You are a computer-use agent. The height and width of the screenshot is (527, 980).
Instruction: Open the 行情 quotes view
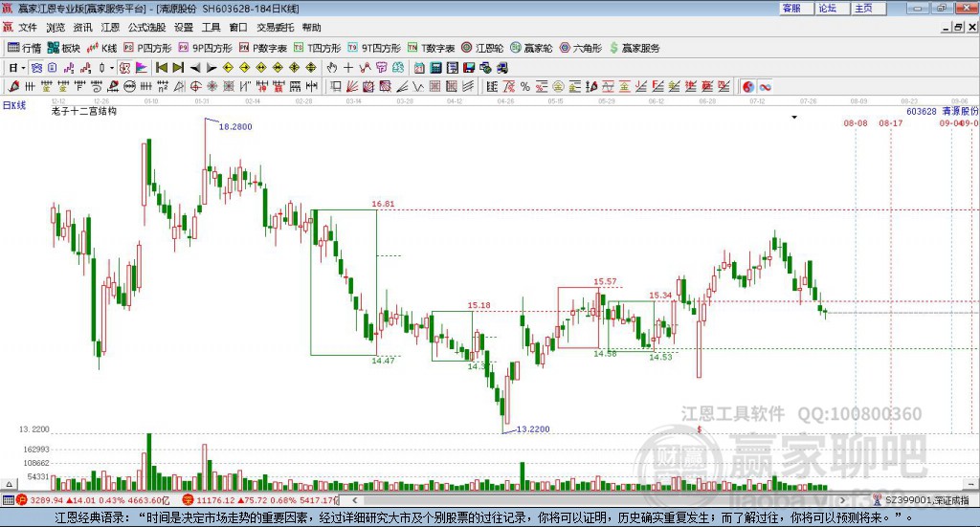(24, 48)
